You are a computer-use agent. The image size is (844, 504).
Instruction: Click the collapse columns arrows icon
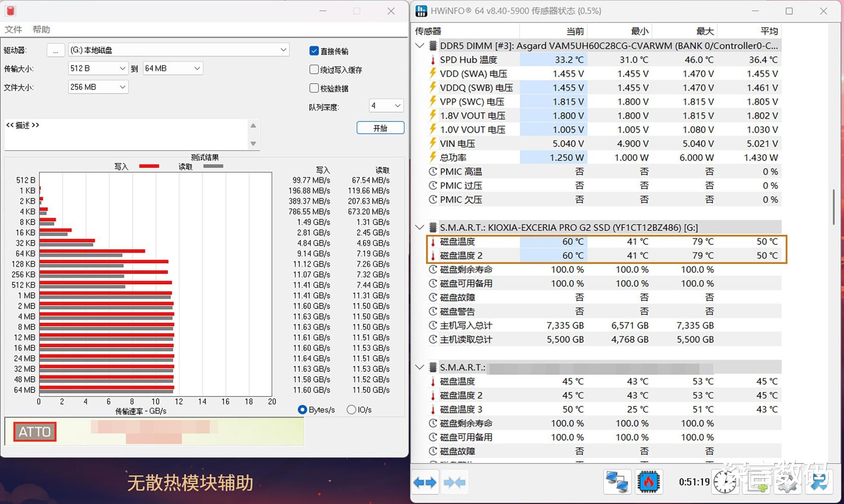[454, 482]
